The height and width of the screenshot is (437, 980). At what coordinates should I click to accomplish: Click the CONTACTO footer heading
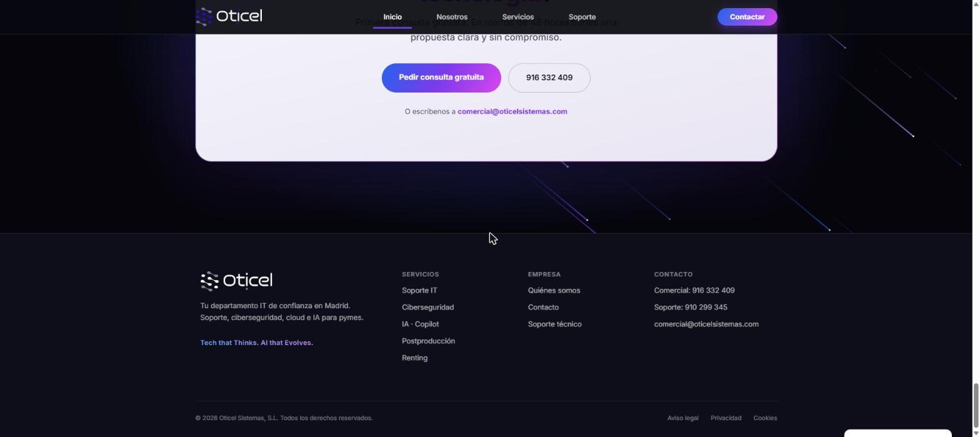tap(673, 274)
